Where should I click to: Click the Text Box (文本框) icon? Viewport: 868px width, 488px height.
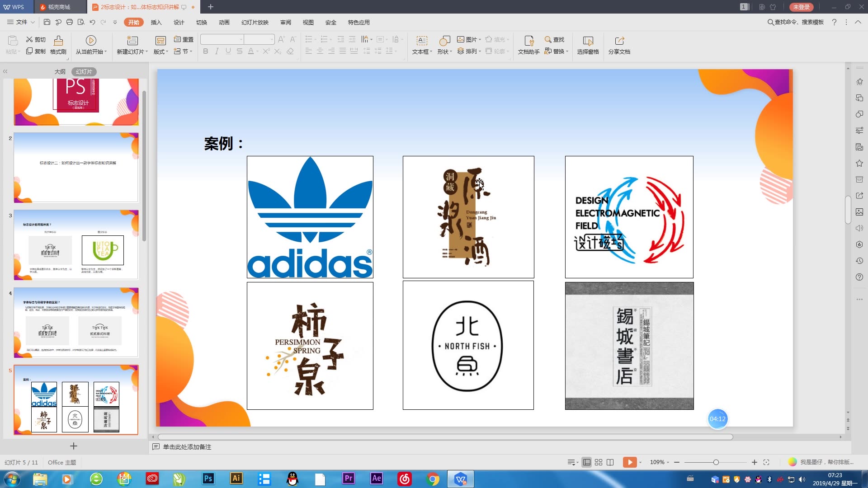(x=421, y=41)
